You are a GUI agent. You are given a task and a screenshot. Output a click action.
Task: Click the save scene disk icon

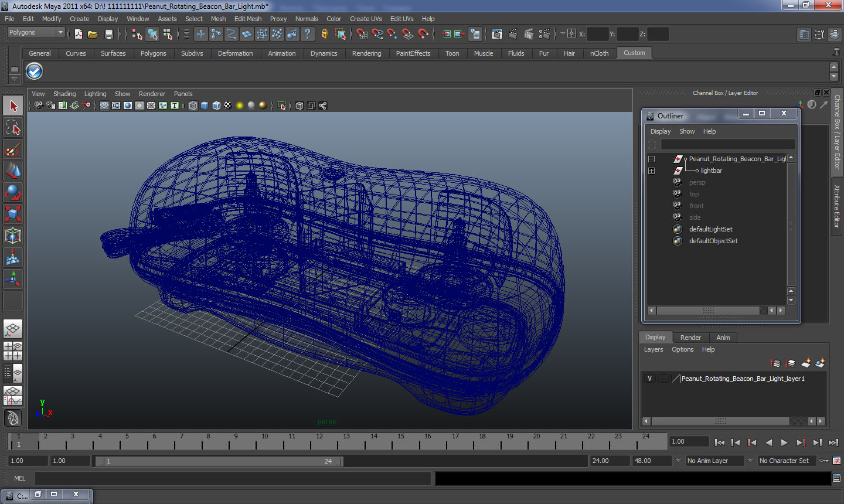[108, 34]
